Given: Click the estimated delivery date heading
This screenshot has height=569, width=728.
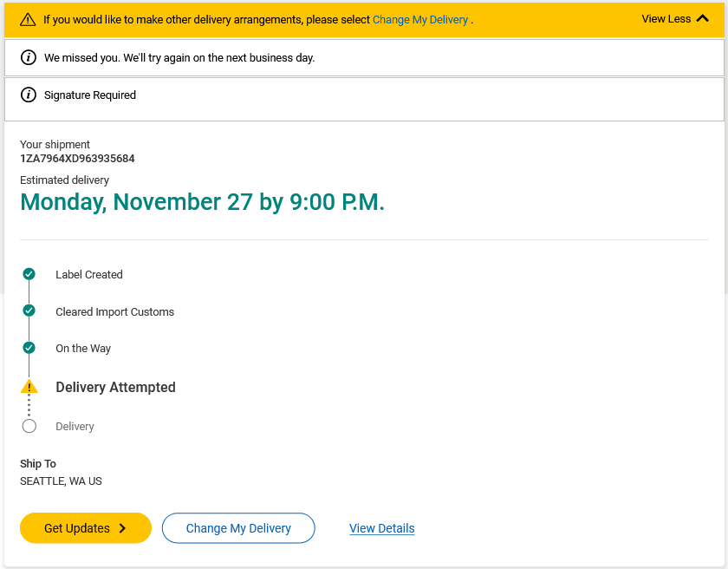Looking at the screenshot, I should point(203,202).
